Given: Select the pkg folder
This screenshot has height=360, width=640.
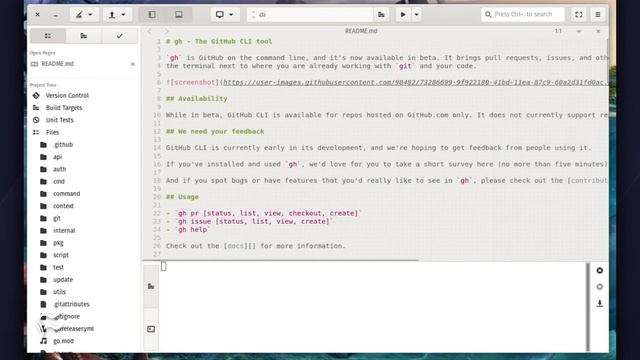Looking at the screenshot, I should click(x=58, y=243).
